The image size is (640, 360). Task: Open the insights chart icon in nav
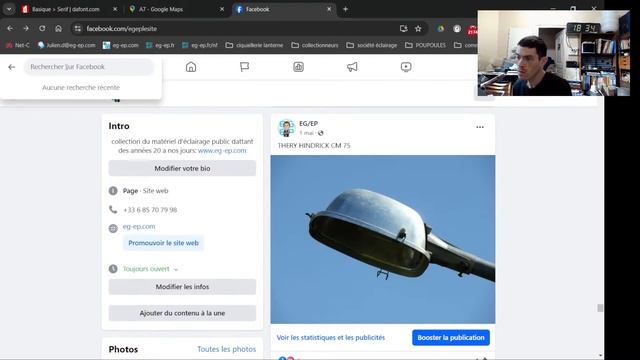298,67
